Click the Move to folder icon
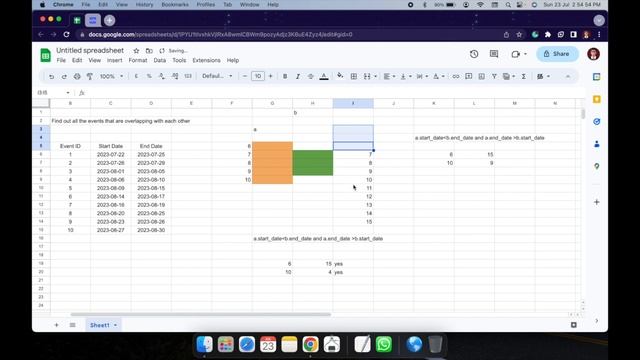The image size is (640, 360). click(x=149, y=51)
